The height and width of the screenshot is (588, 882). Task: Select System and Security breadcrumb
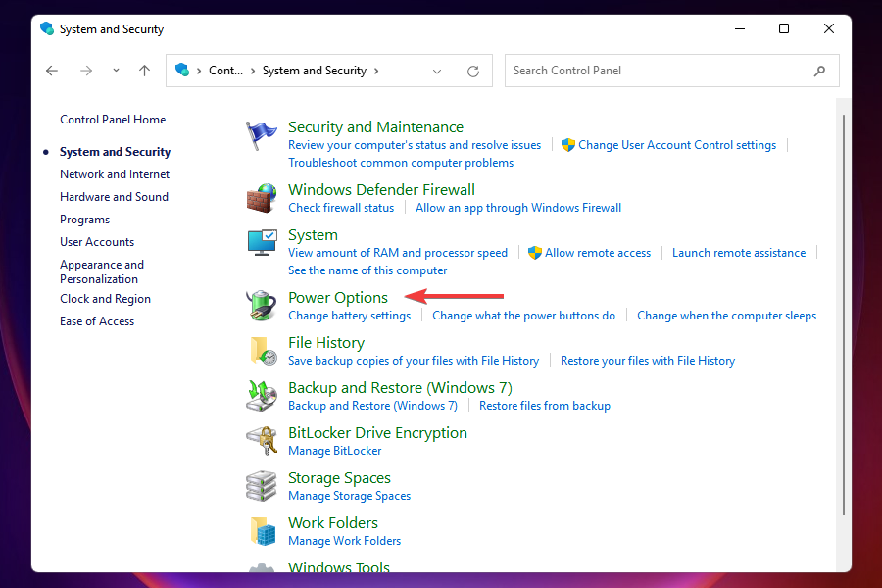[x=315, y=71]
